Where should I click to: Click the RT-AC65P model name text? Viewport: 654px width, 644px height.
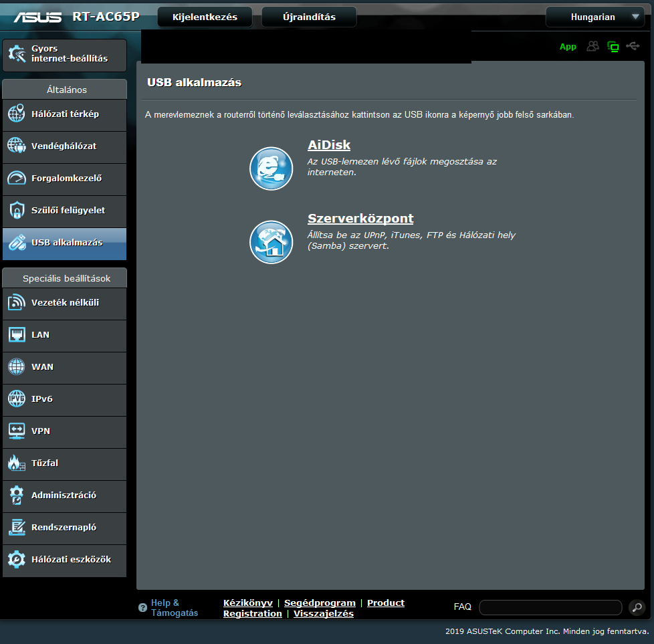(106, 17)
